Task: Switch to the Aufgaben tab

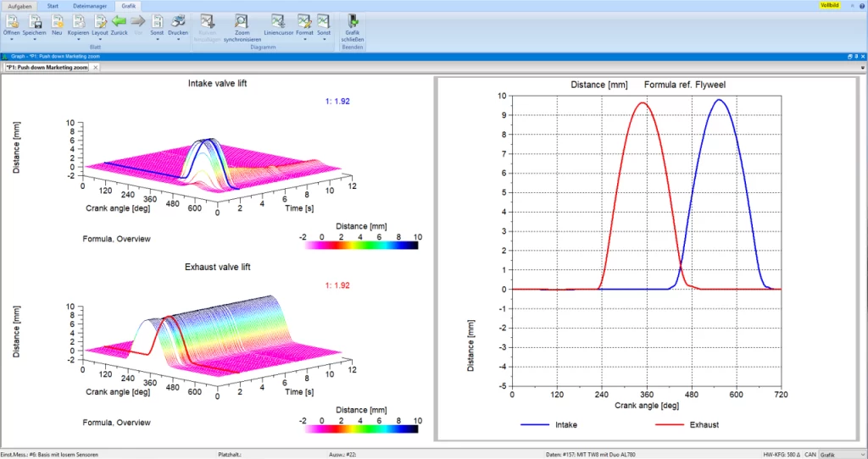Action: point(19,5)
